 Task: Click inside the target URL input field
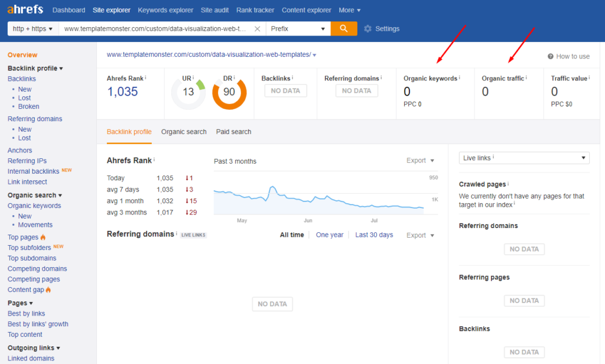pyautogui.click(x=160, y=28)
